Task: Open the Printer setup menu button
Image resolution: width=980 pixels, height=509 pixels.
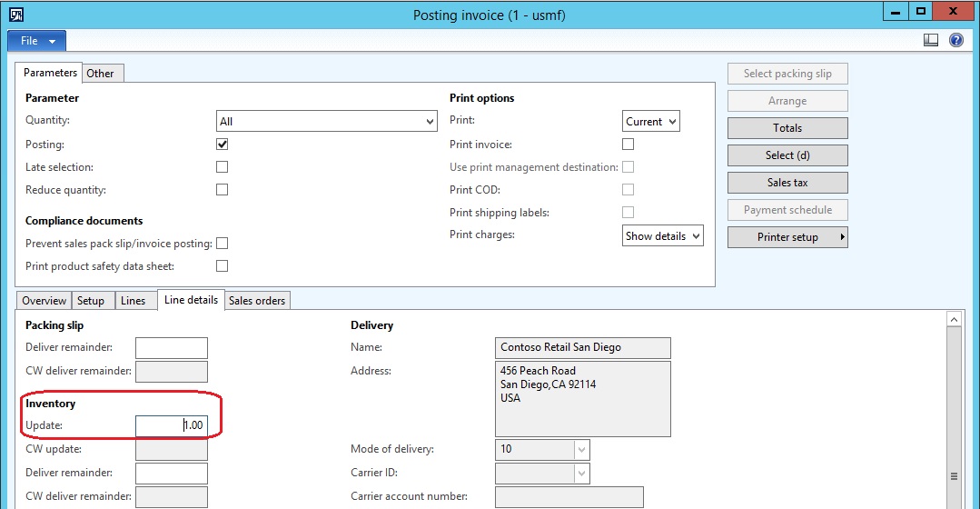Action: (x=787, y=237)
